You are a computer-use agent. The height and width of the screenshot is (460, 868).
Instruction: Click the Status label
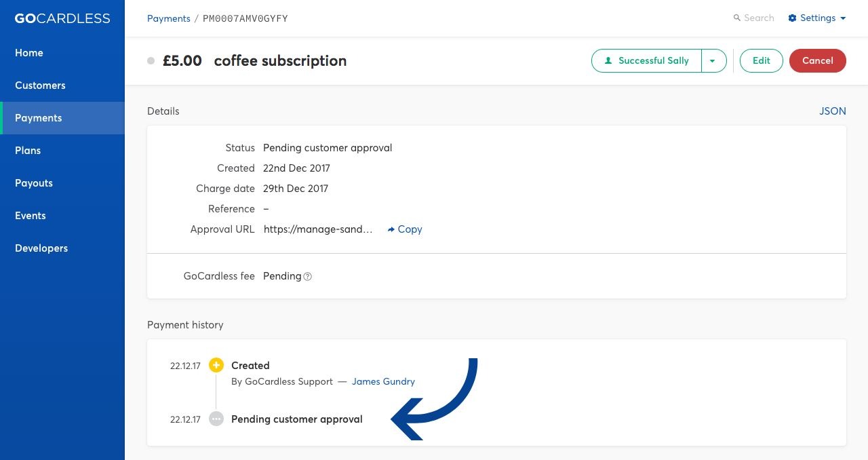coord(240,148)
